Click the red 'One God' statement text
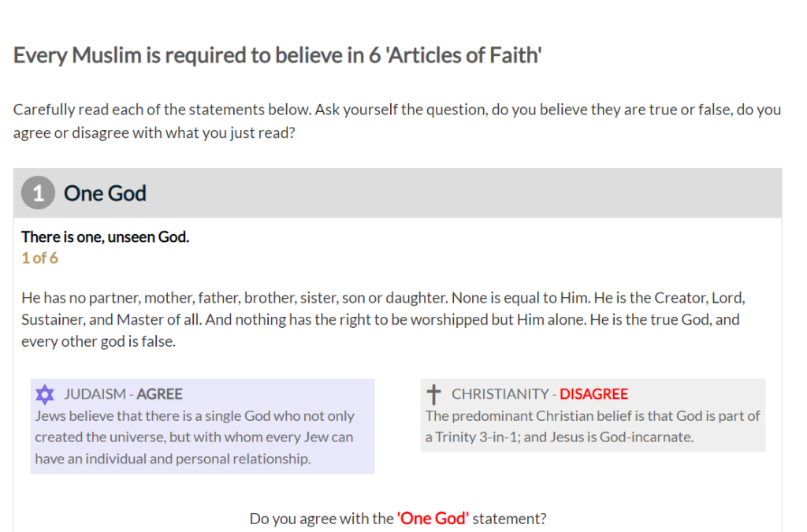 (433, 518)
